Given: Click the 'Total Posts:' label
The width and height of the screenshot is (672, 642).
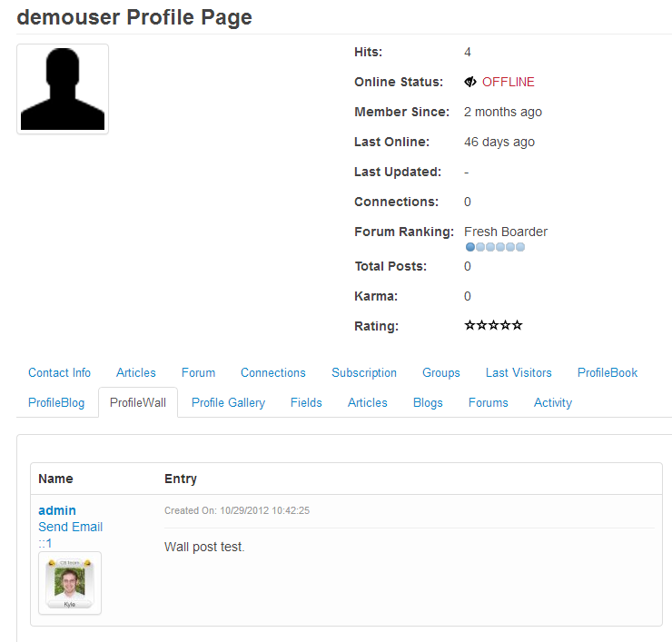Looking at the screenshot, I should coord(390,266).
